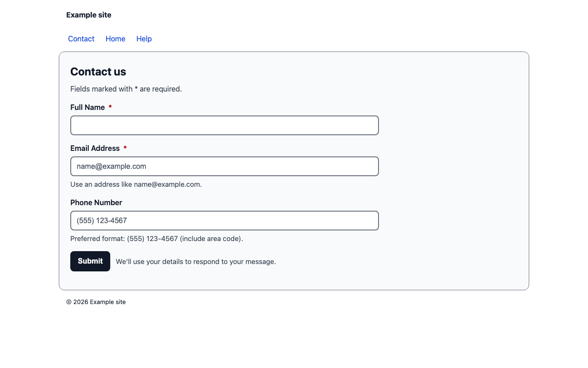
Task: Click the Contact us heading
Action: tap(98, 72)
